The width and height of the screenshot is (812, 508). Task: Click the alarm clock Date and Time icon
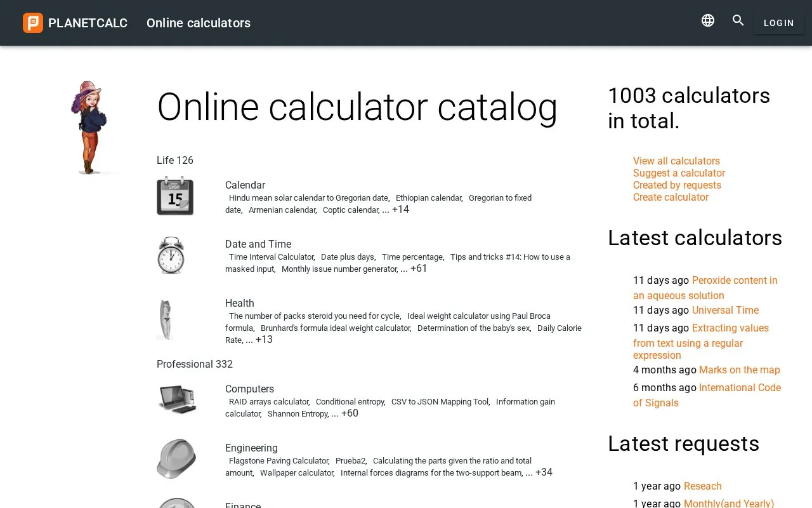171,255
